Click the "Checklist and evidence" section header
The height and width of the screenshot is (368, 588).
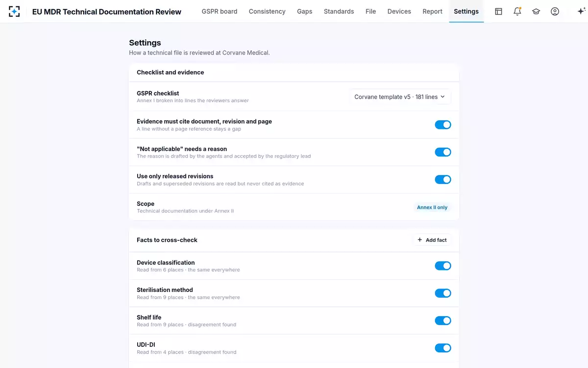(171, 72)
